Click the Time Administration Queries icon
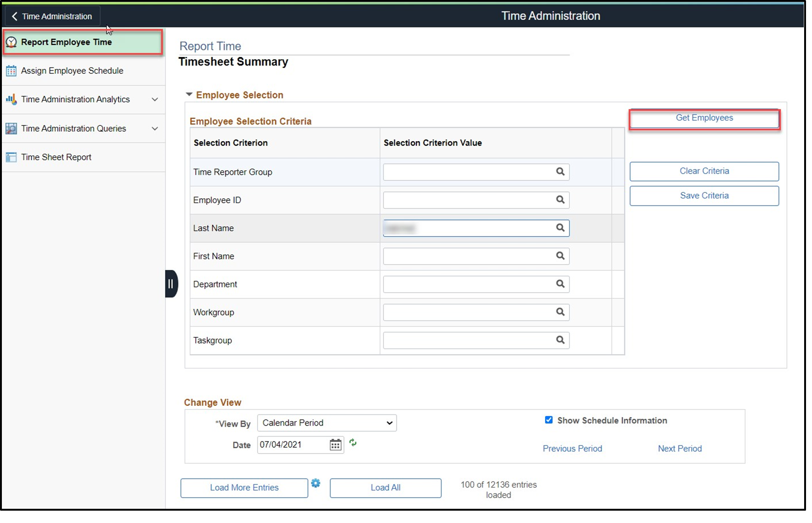 point(11,128)
